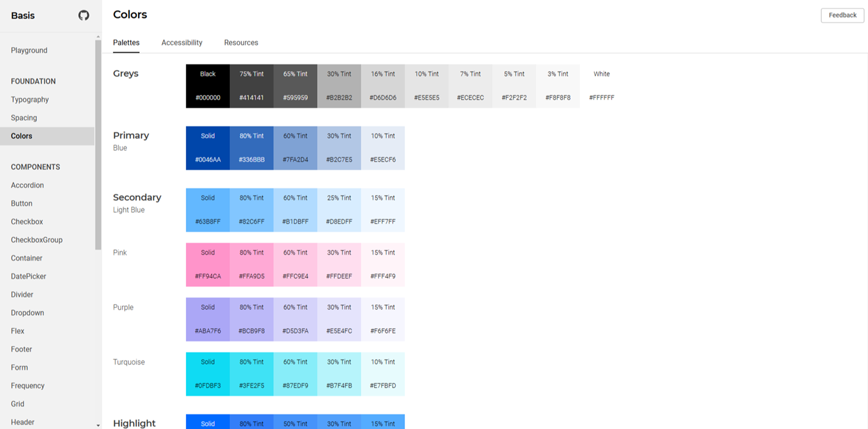The width and height of the screenshot is (868, 429).
Task: Select Pink 80% Tint #FFA9D5 swatch
Action: click(x=252, y=265)
